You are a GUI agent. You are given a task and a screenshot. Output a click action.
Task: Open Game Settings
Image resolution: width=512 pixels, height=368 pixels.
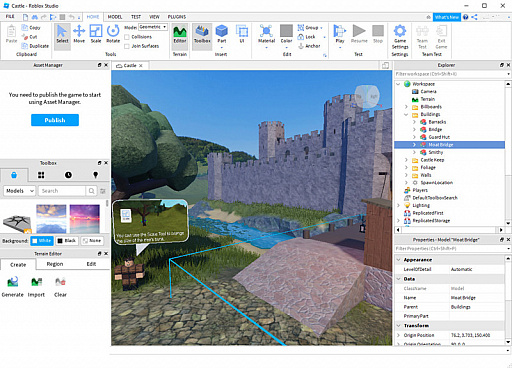400,37
